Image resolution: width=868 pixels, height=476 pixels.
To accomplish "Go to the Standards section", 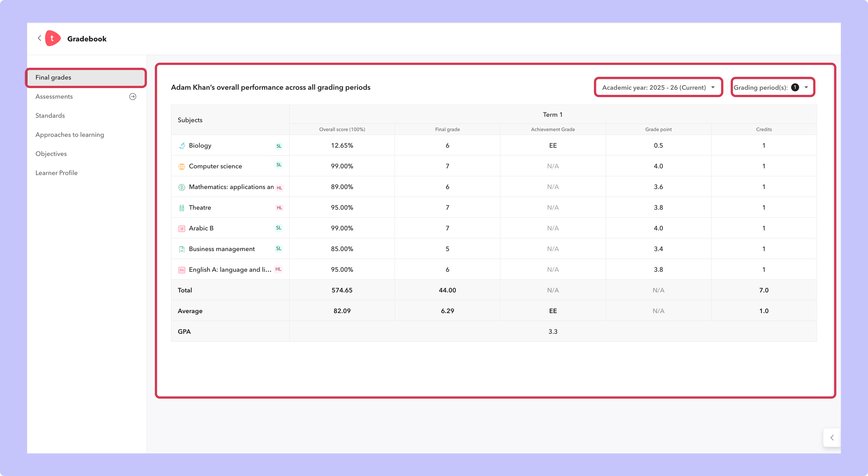I will (50, 115).
